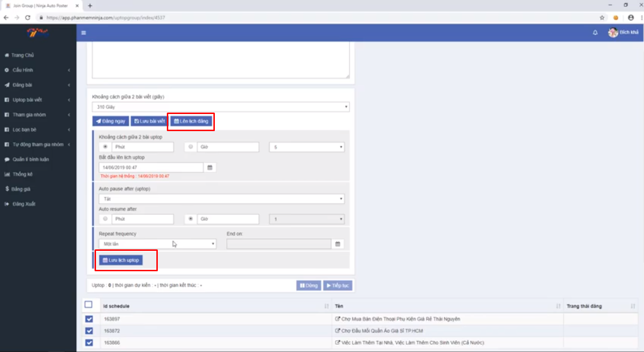
Task: Open Auto pause after dropdown showing Tắt
Action: pos(221,199)
